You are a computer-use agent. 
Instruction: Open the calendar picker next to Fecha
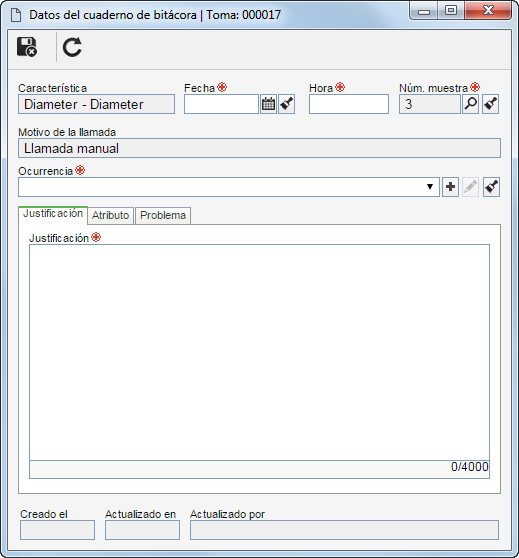(268, 104)
